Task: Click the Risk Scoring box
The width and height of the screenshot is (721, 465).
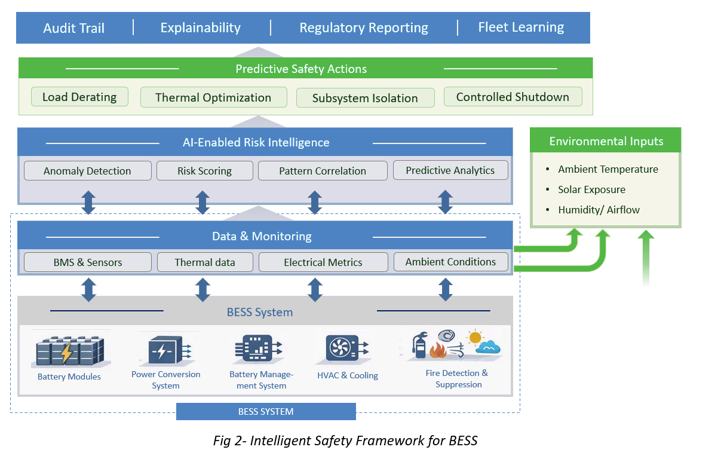Action: pyautogui.click(x=205, y=171)
